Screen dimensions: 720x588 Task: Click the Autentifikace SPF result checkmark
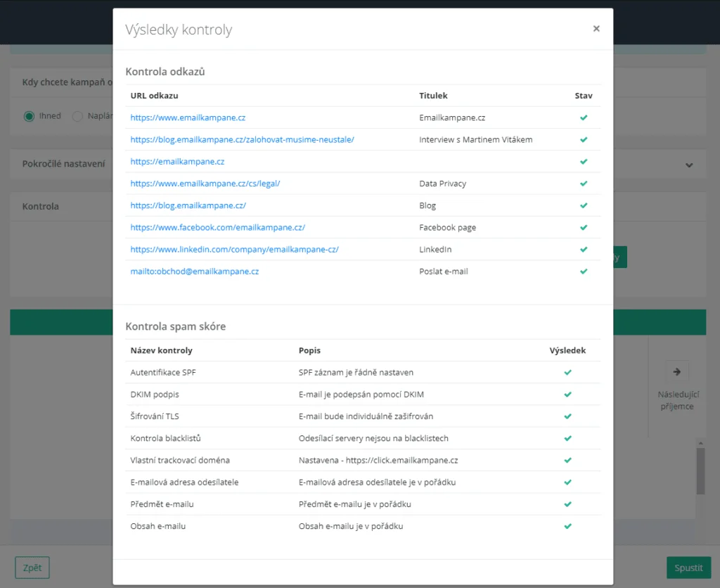[568, 373]
